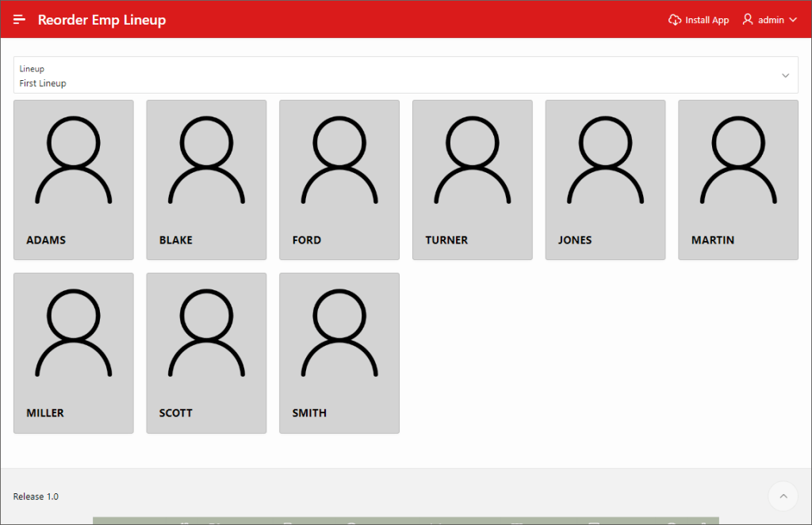
Task: Click the scroll-to-top arrow button
Action: [783, 496]
